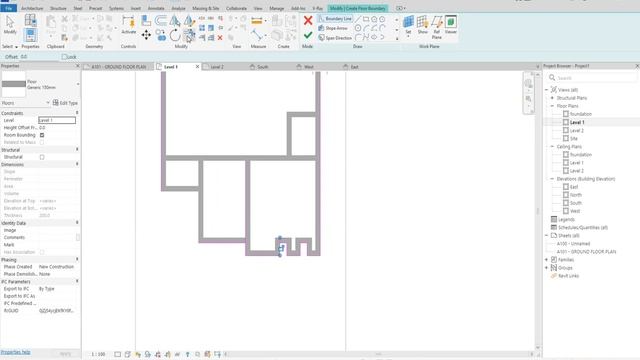Image resolution: width=640 pixels, height=360 pixels.
Task: Collapse the Elevations (Building Elevation) node
Action: click(552, 179)
